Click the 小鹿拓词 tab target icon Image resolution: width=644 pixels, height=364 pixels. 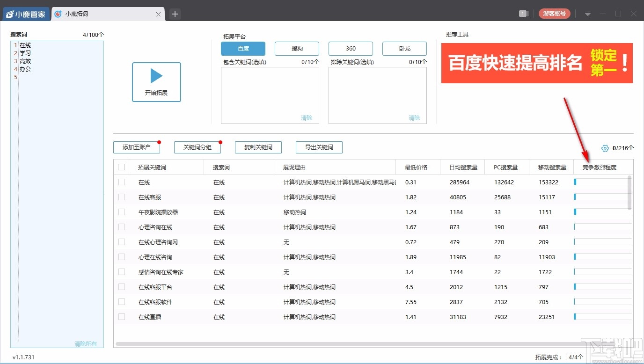point(58,14)
